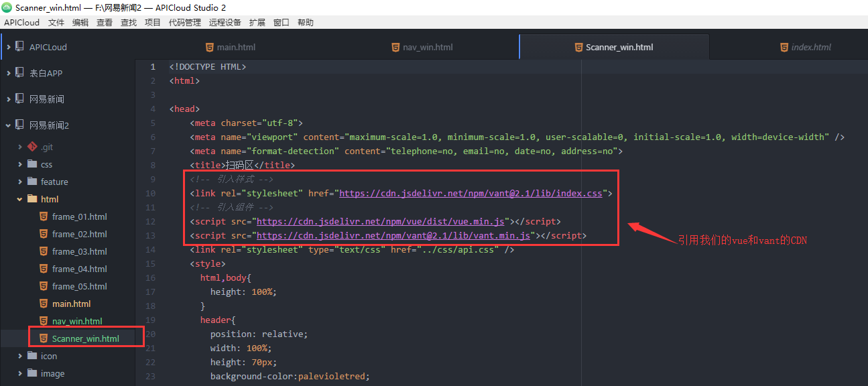
Task: Open the 文件 menu
Action: 56,21
